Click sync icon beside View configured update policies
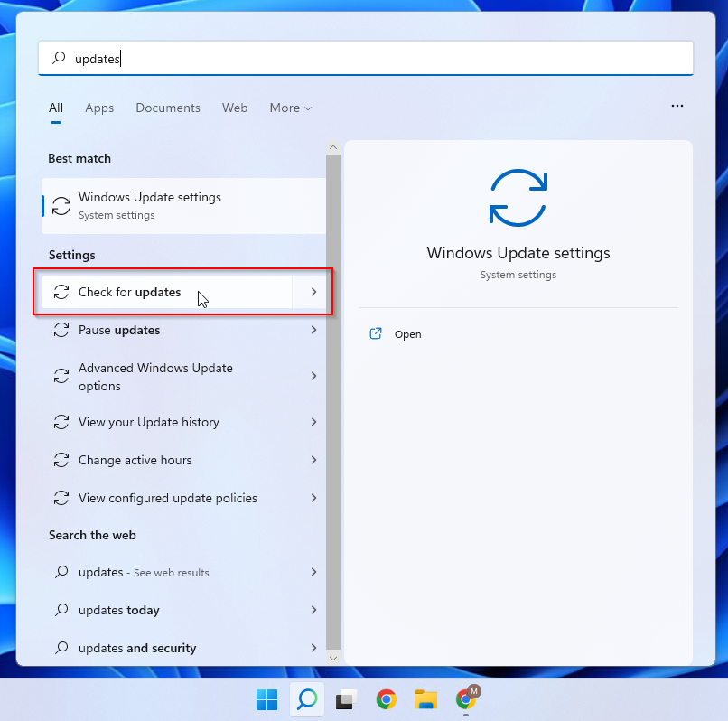Viewport: 728px width, 721px height. 61,498
